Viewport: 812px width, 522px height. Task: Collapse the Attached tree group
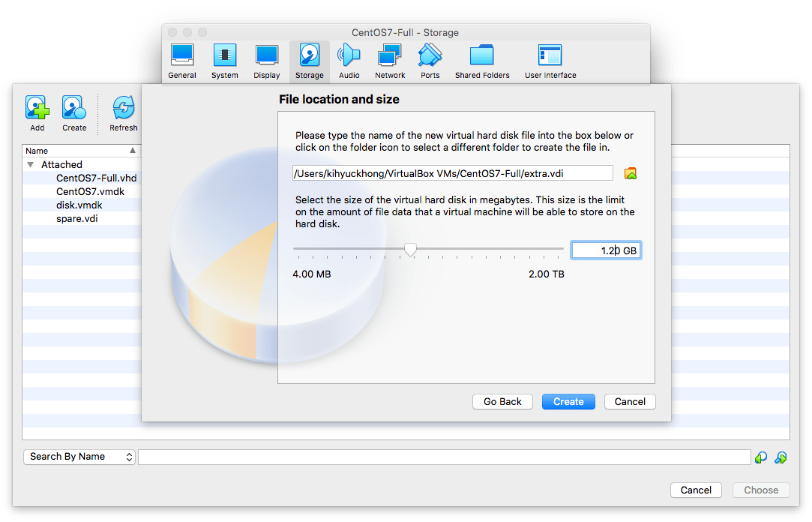tap(31, 165)
